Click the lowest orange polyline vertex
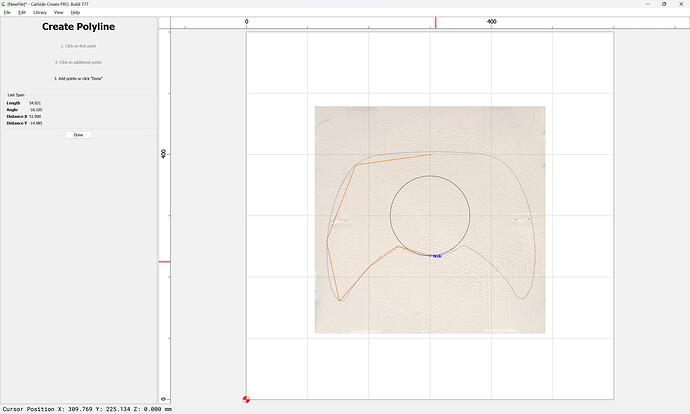690x414 pixels. click(340, 300)
